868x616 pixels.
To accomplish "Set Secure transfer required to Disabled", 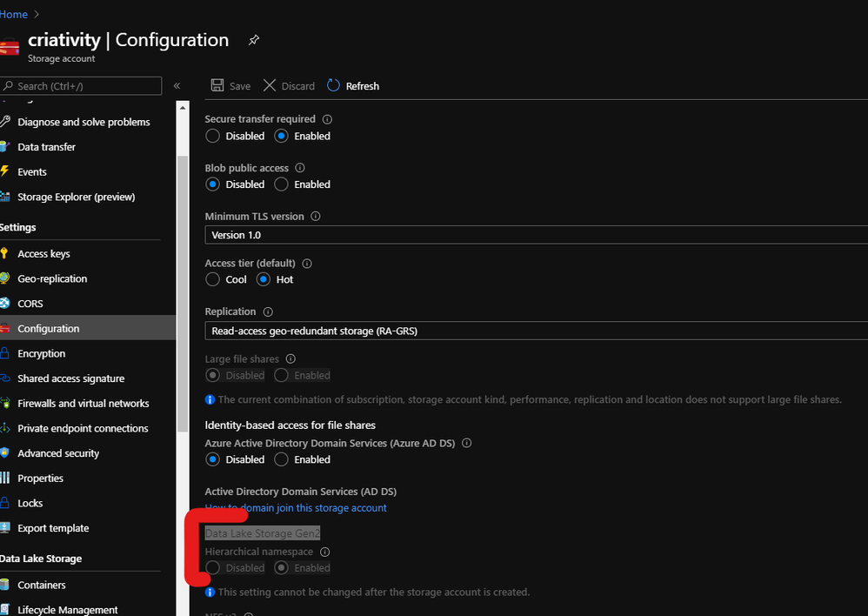I will [212, 136].
